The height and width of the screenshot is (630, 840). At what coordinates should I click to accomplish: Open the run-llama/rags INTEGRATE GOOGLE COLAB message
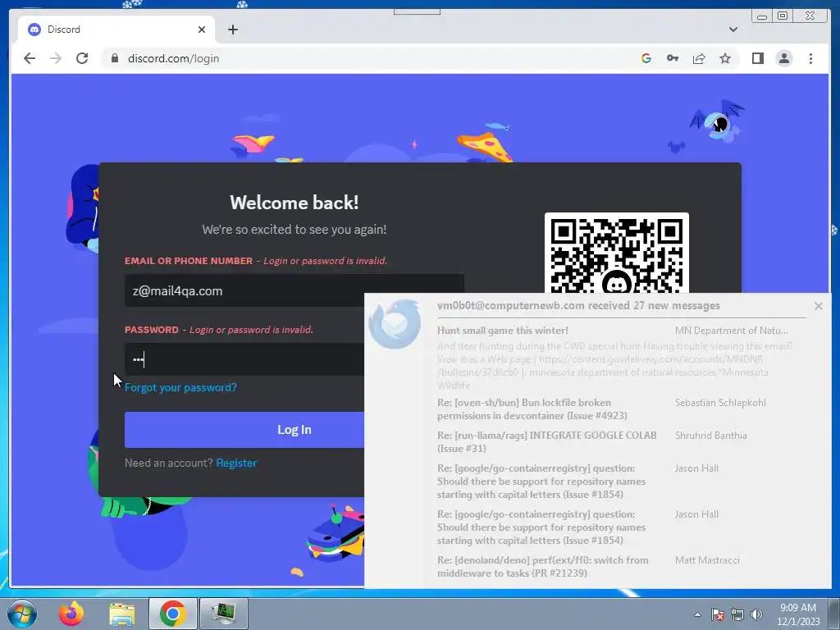pyautogui.click(x=546, y=441)
